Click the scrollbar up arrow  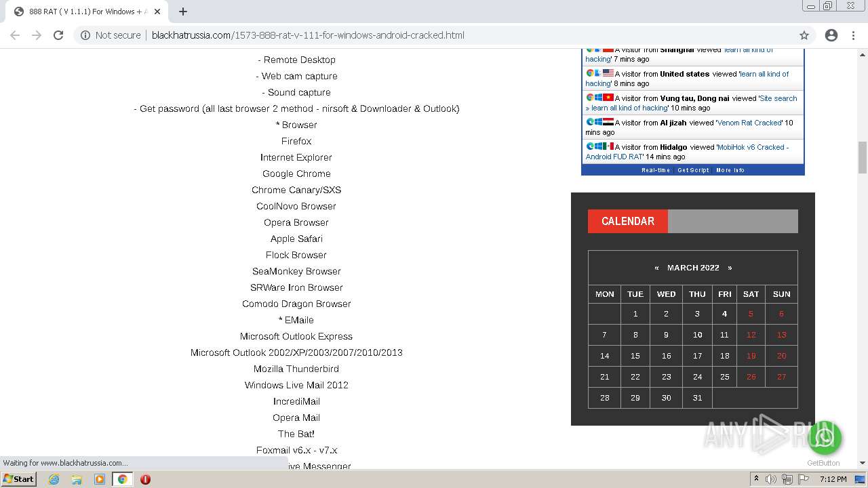point(863,54)
